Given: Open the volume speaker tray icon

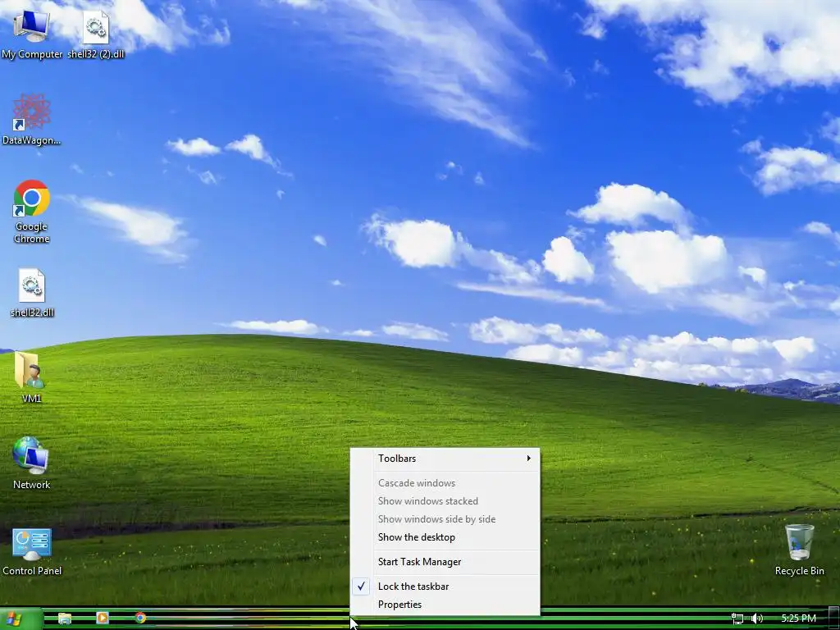Looking at the screenshot, I should [756, 619].
